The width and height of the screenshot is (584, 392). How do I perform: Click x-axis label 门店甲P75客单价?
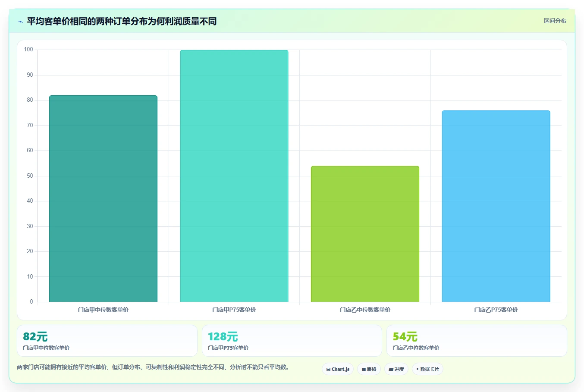pyautogui.click(x=234, y=310)
